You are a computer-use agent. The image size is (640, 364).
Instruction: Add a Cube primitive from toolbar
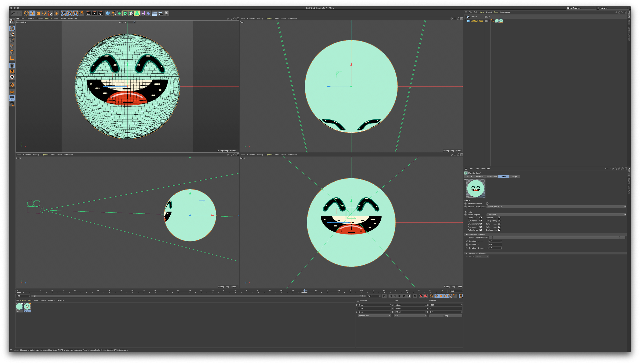click(107, 13)
